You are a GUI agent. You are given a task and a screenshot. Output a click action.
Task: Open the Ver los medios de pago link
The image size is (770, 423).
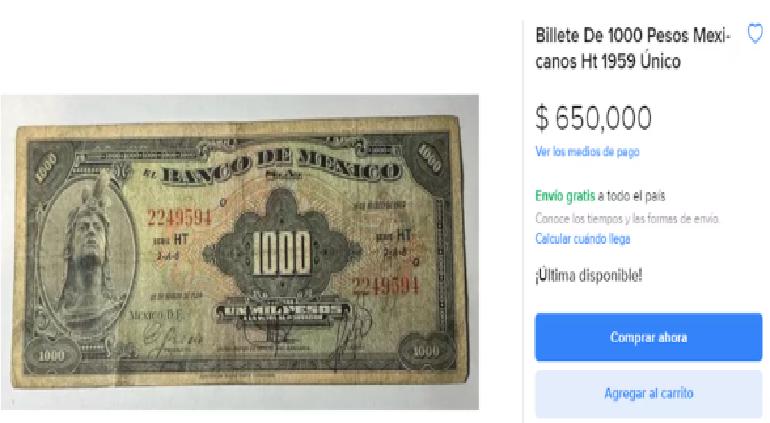click(587, 152)
